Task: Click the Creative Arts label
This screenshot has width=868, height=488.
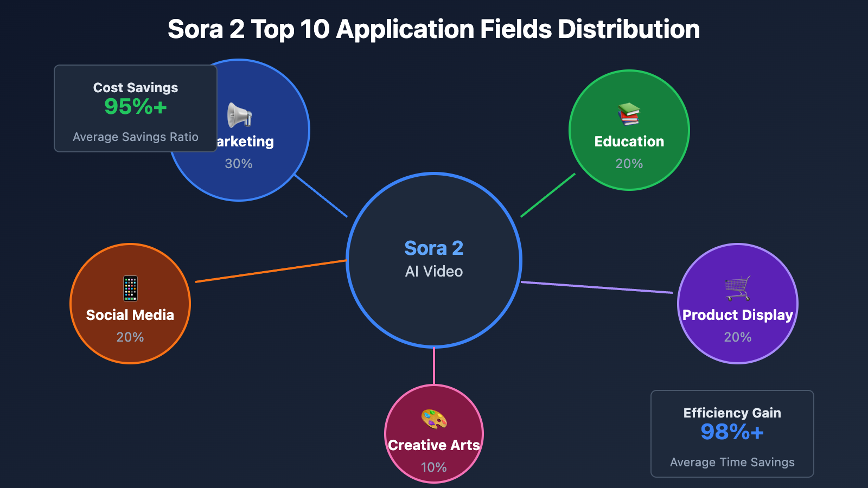Action: point(434,445)
